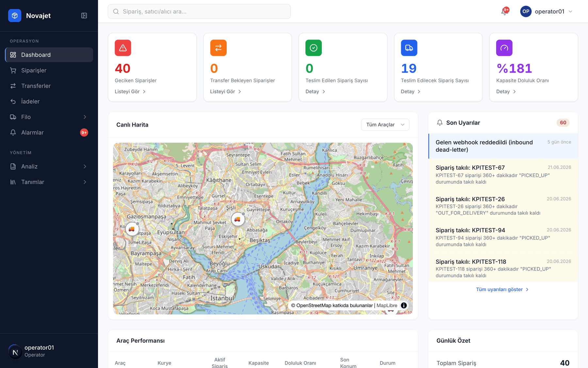This screenshot has height=368, width=588.
Task: Click the red 9+ badge on Alarmlar
Action: tap(84, 132)
